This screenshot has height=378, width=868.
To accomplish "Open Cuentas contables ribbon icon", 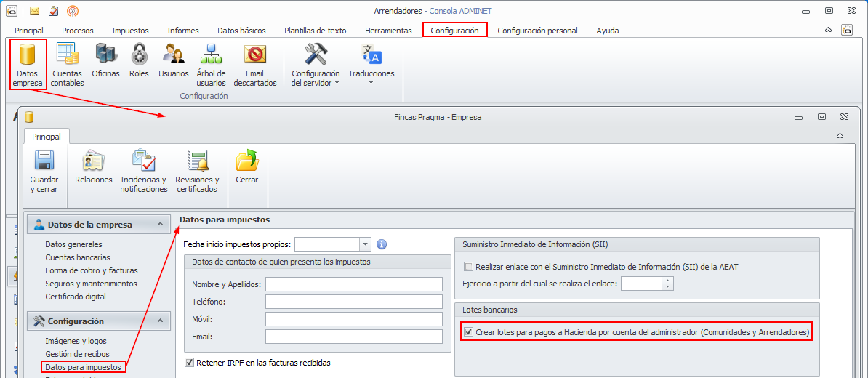I will click(x=67, y=65).
